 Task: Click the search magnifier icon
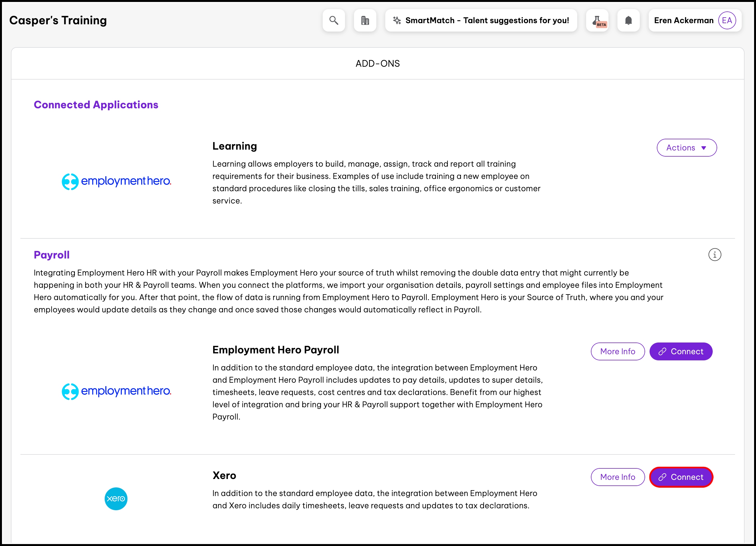coord(334,20)
